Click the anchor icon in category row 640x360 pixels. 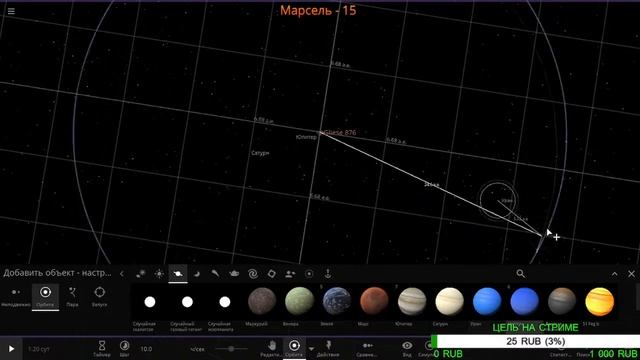click(x=328, y=273)
